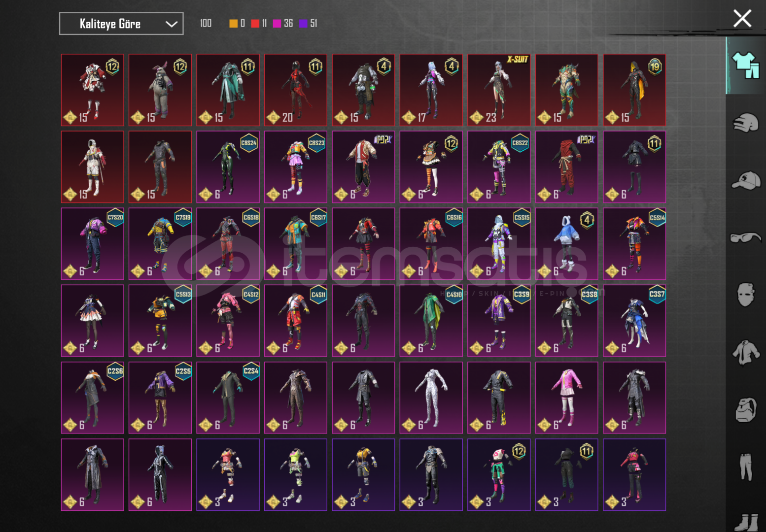Select the jacket category icon in sidebar

tap(746, 353)
